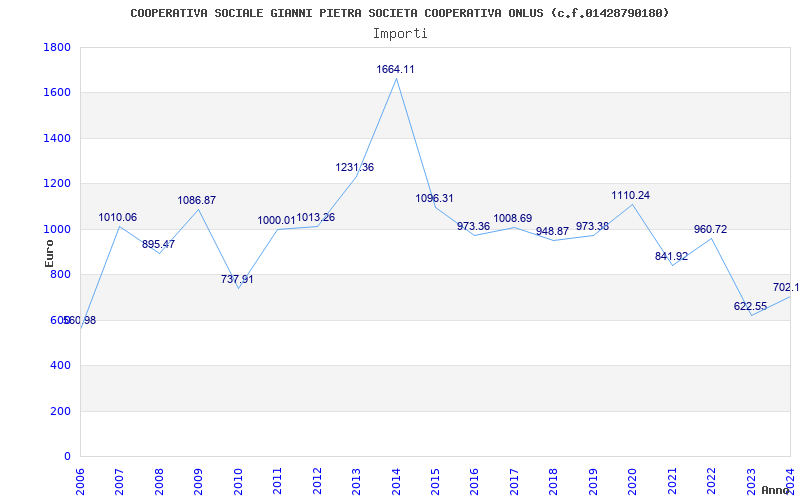Click the 960.72 value label
This screenshot has width=800, height=500.
pos(710,230)
